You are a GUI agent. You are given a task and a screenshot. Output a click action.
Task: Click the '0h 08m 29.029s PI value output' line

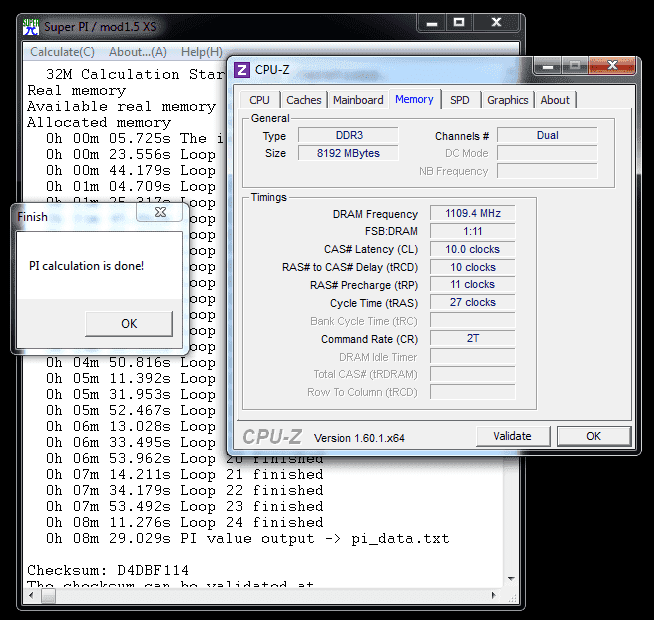click(x=248, y=538)
